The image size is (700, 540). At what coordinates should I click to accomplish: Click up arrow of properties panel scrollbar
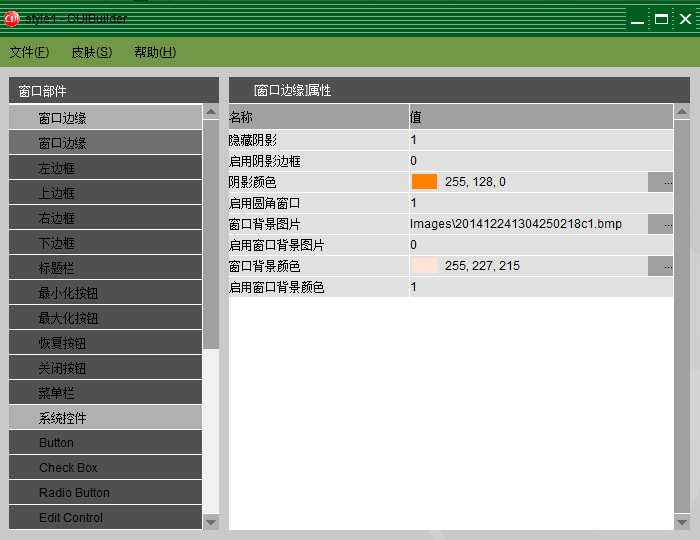click(682, 112)
